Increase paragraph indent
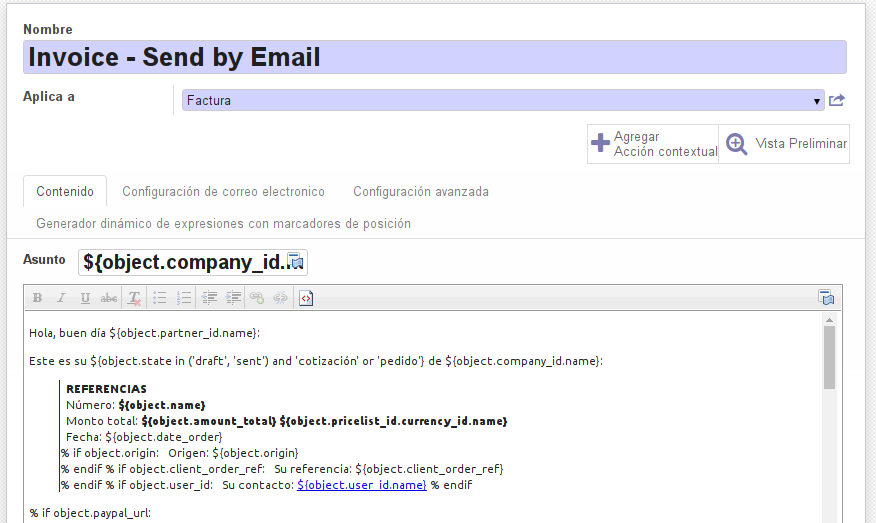The image size is (876, 523). pyautogui.click(x=233, y=298)
